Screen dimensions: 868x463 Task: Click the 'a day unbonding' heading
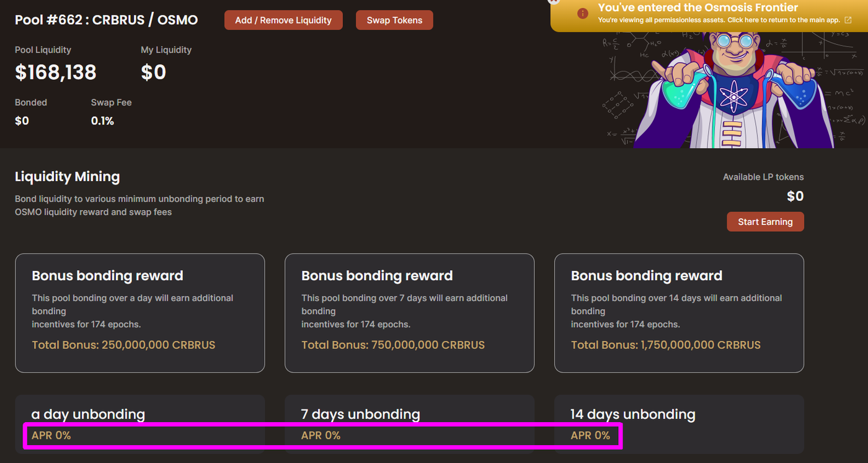click(x=88, y=414)
